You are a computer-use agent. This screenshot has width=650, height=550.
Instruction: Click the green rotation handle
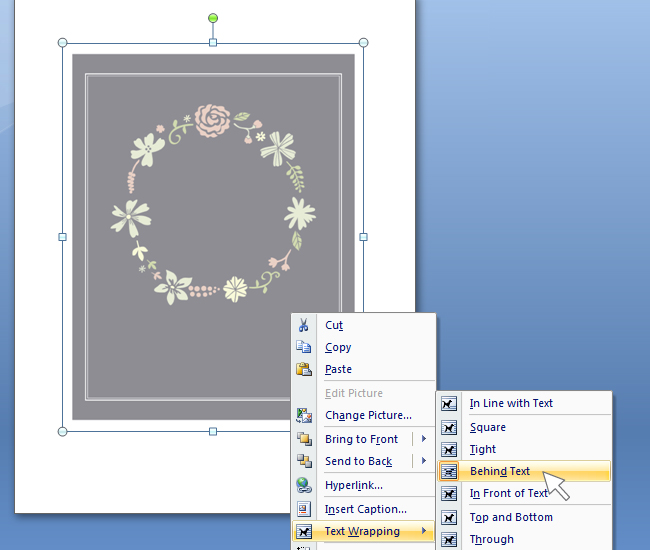pos(213,18)
